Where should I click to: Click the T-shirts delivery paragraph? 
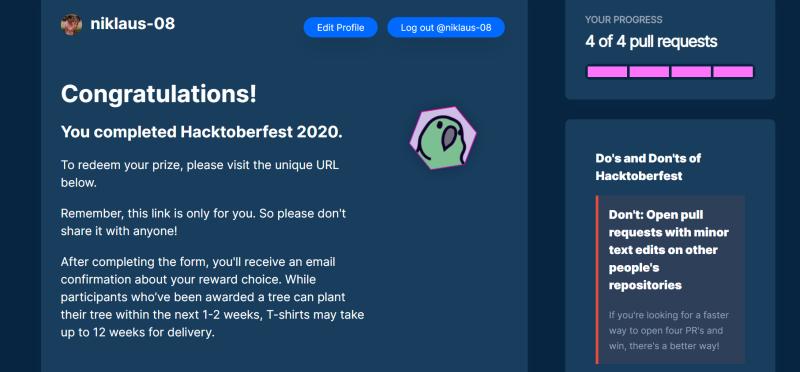(212, 297)
